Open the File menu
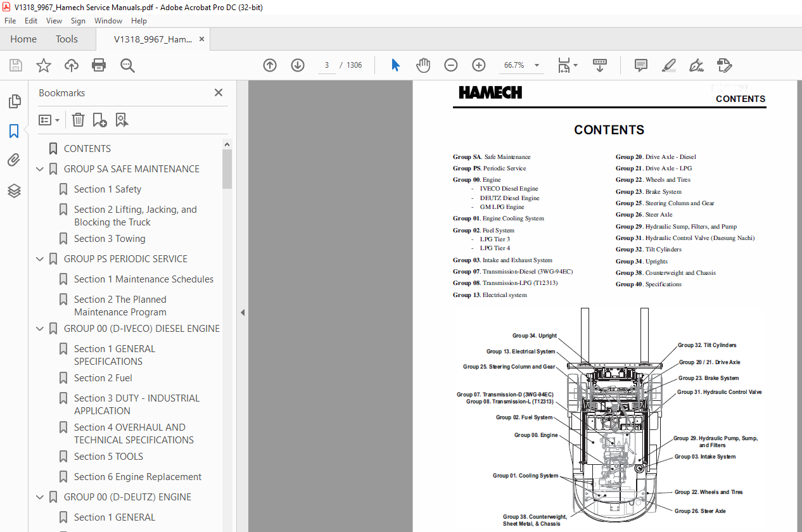The image size is (802, 532). (x=10, y=21)
